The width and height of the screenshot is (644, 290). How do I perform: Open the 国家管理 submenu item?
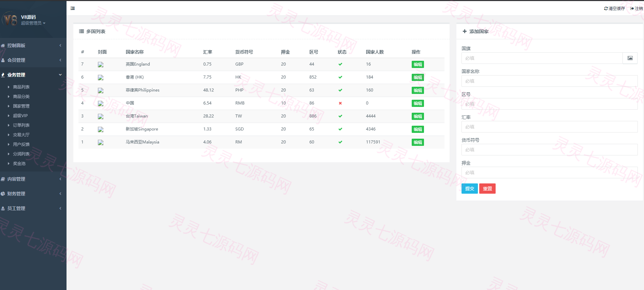click(21, 106)
